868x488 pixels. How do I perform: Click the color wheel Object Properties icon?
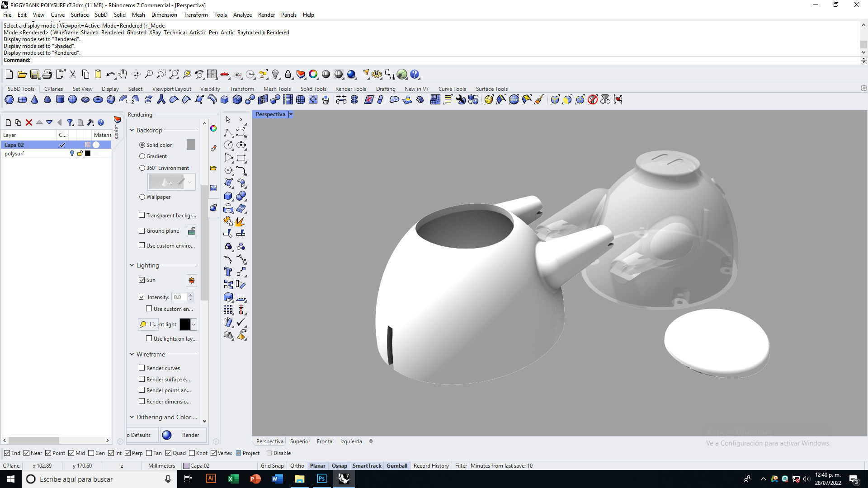point(313,74)
